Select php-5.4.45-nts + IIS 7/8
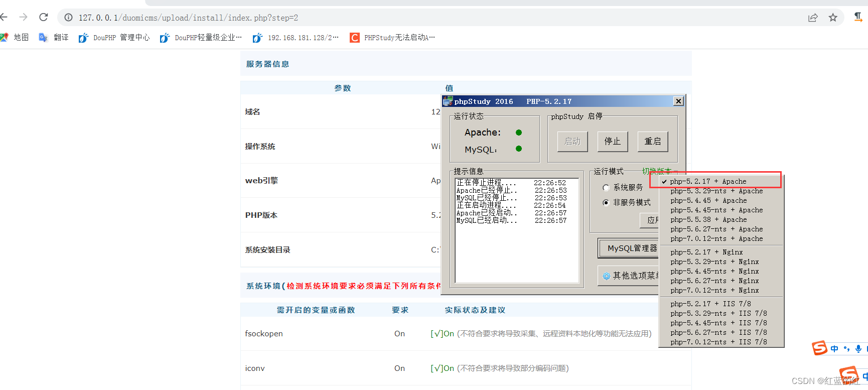 pos(720,323)
